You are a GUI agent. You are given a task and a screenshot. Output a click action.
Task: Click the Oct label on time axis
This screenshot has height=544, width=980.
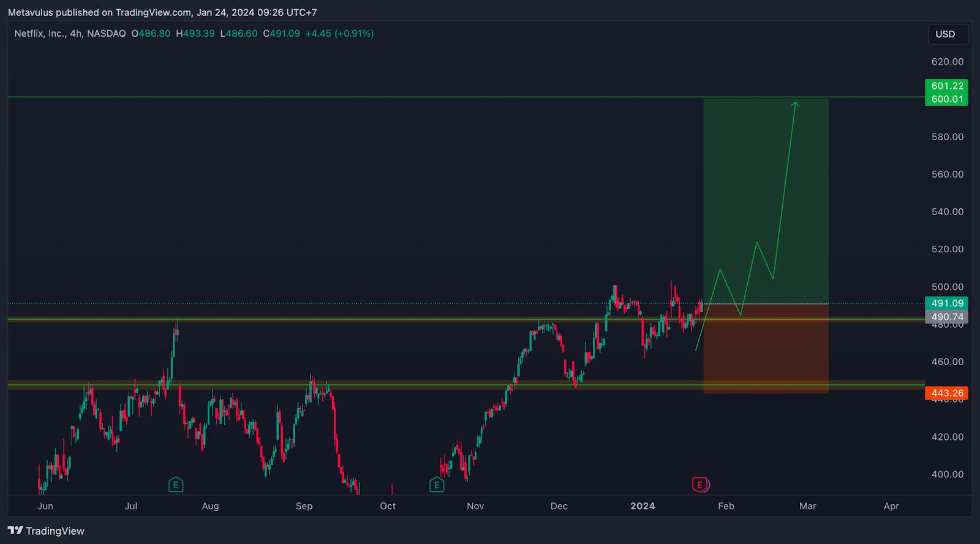[x=388, y=506]
